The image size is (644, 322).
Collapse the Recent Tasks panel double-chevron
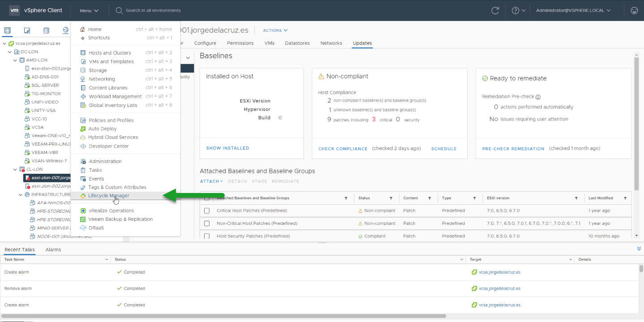639,249
